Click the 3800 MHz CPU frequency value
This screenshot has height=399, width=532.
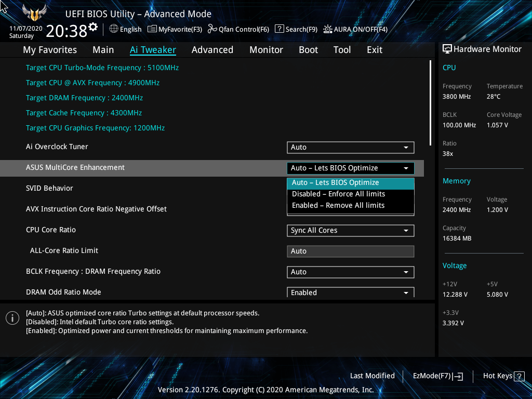(456, 96)
